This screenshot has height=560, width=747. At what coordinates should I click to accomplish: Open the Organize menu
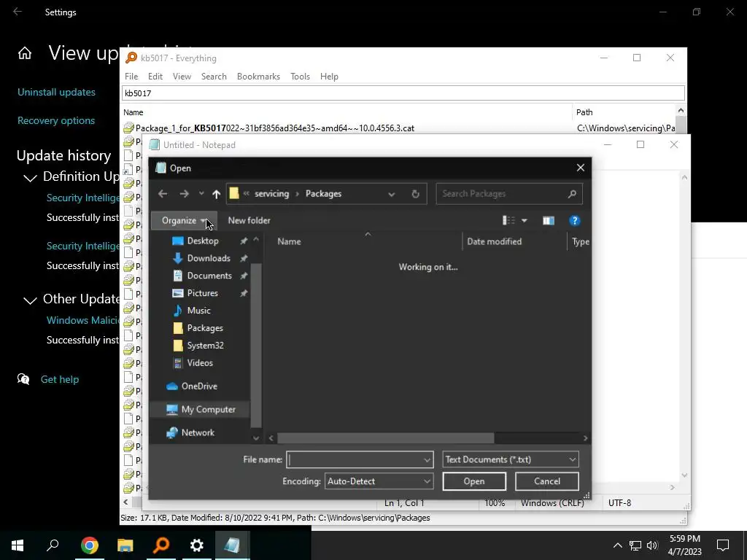184,220
